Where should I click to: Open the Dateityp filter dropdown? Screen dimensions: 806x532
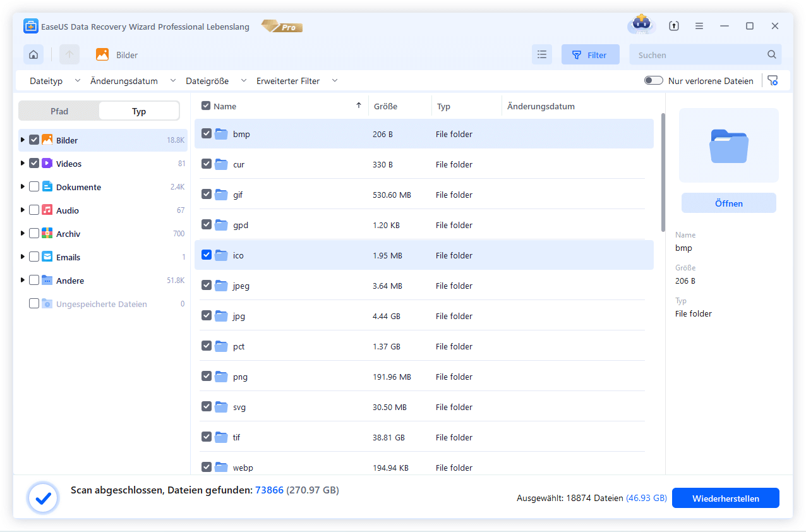55,81
